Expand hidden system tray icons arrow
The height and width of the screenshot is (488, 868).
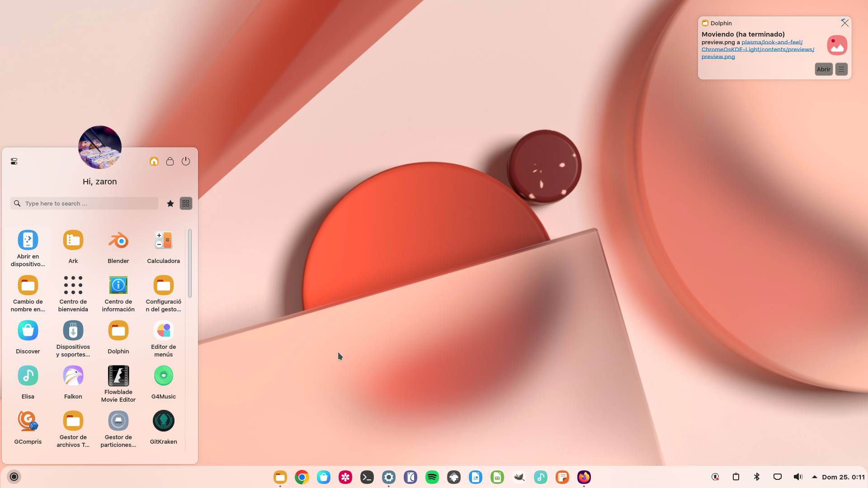(x=815, y=477)
